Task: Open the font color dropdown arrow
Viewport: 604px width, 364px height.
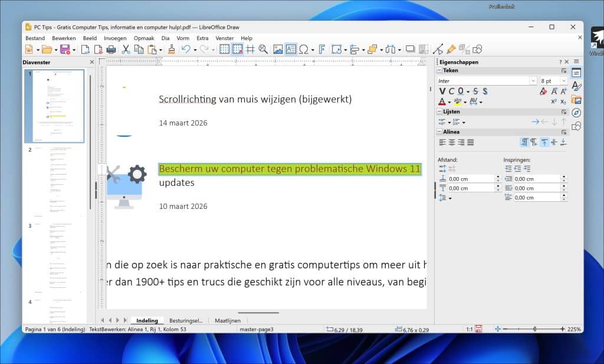Action: coord(449,101)
